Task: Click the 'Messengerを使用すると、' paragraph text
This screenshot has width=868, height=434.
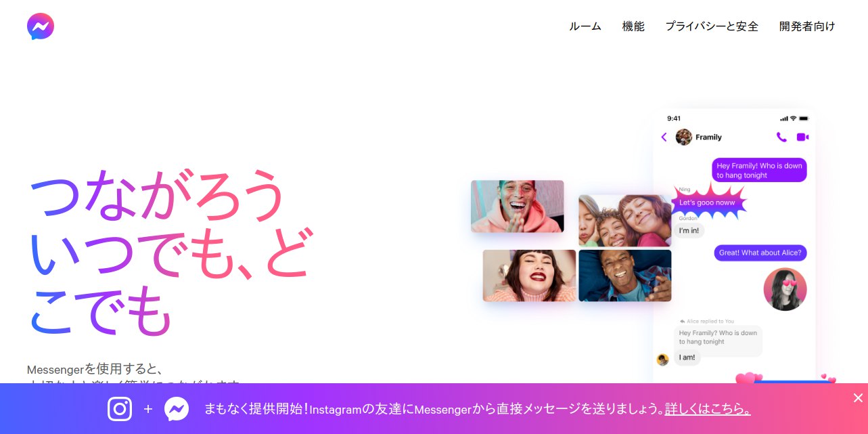Action: [95, 369]
